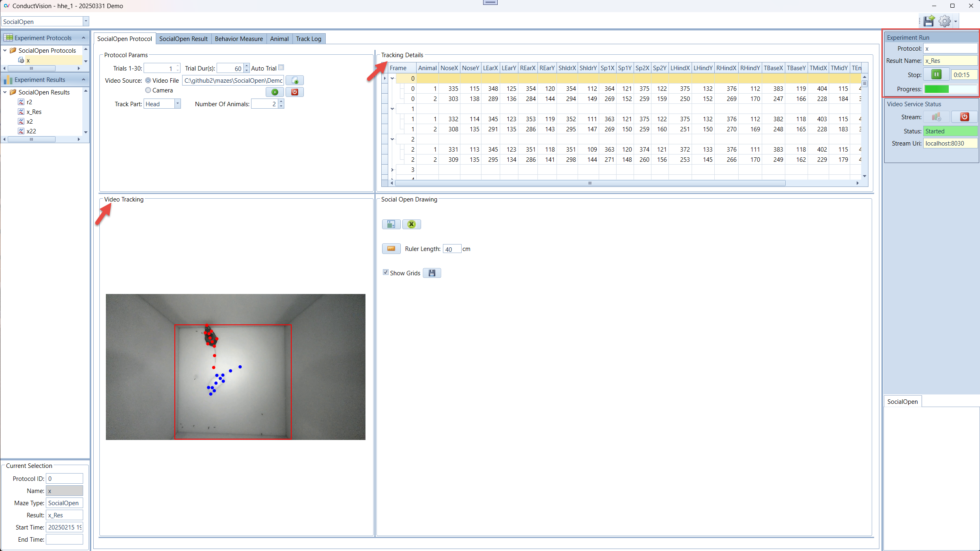
Task: Click the red power stream button
Action: pyautogui.click(x=964, y=117)
